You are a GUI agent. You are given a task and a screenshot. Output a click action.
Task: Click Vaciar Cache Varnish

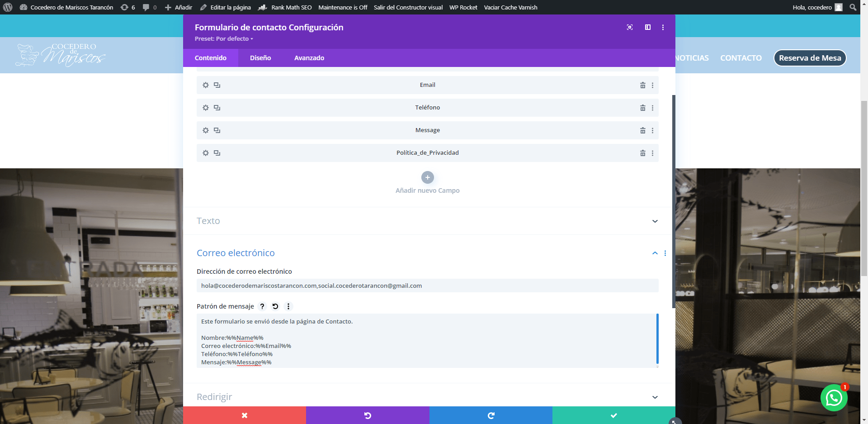510,7
